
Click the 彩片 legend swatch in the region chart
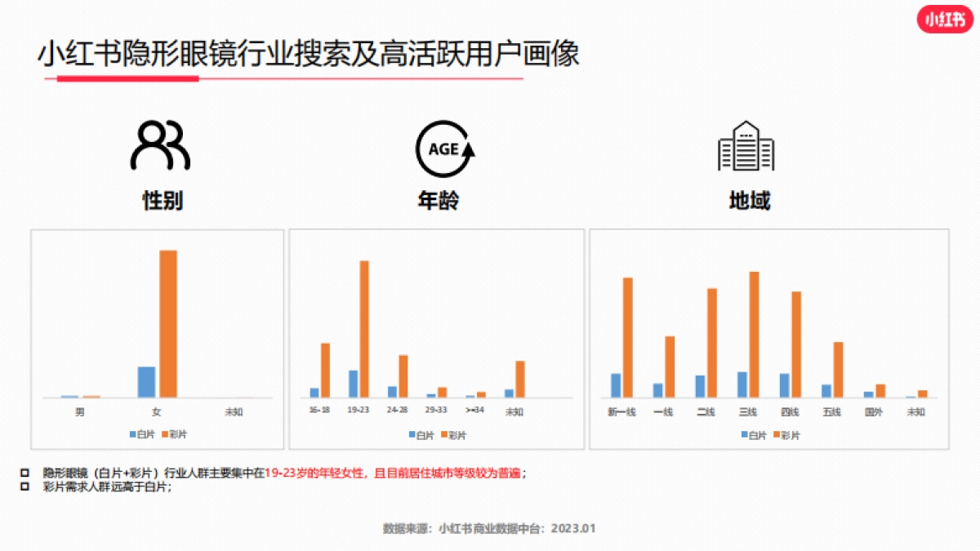[777, 434]
